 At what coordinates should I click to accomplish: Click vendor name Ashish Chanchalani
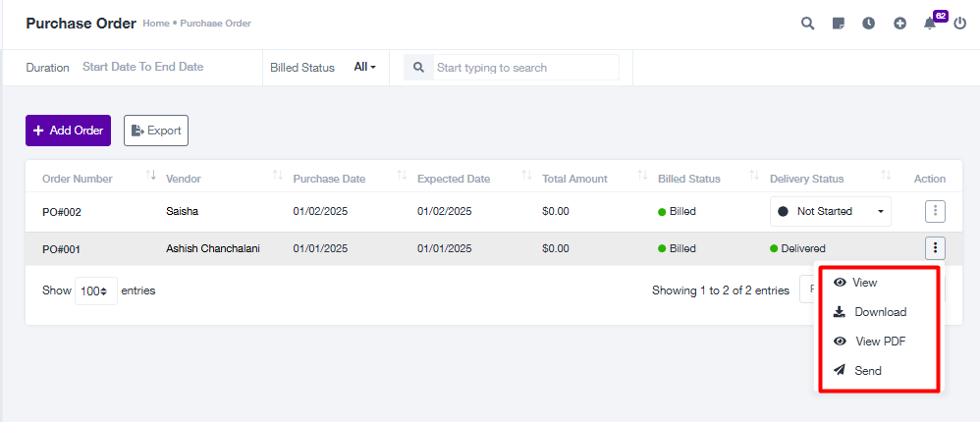[x=213, y=248]
